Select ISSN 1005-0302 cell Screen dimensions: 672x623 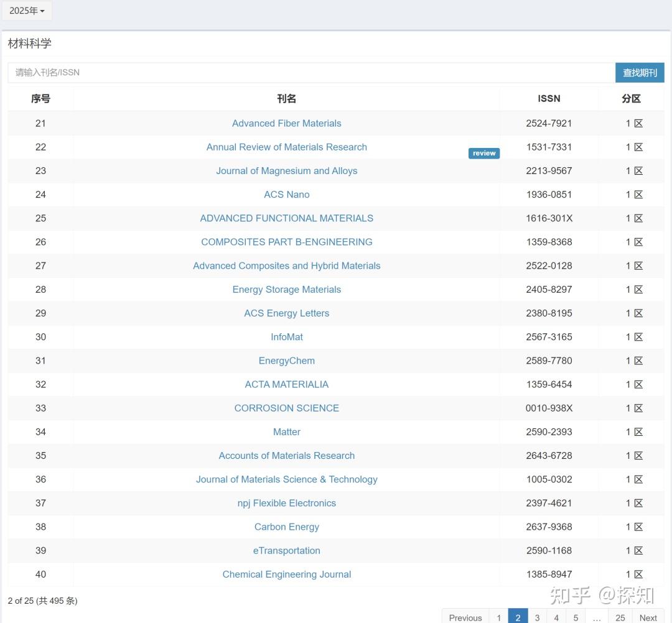549,479
